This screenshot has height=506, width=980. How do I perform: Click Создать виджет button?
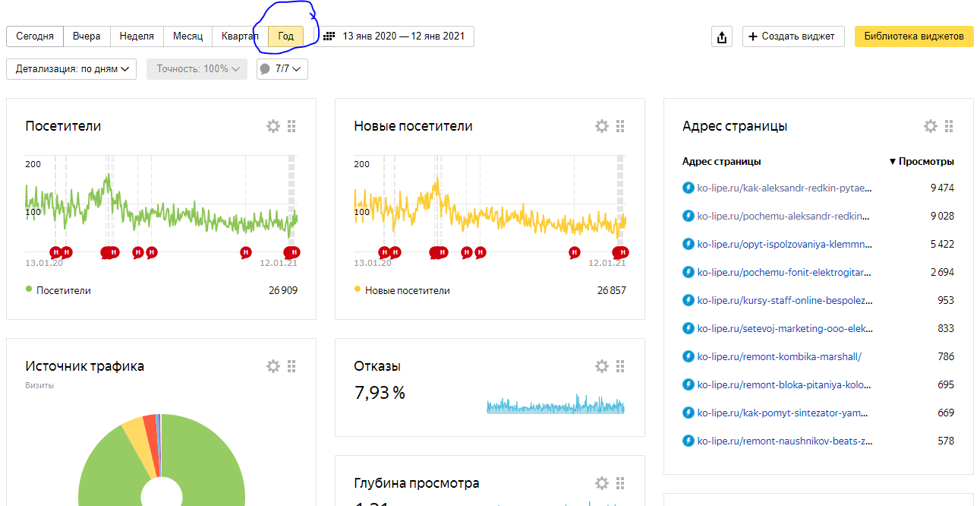pos(793,36)
